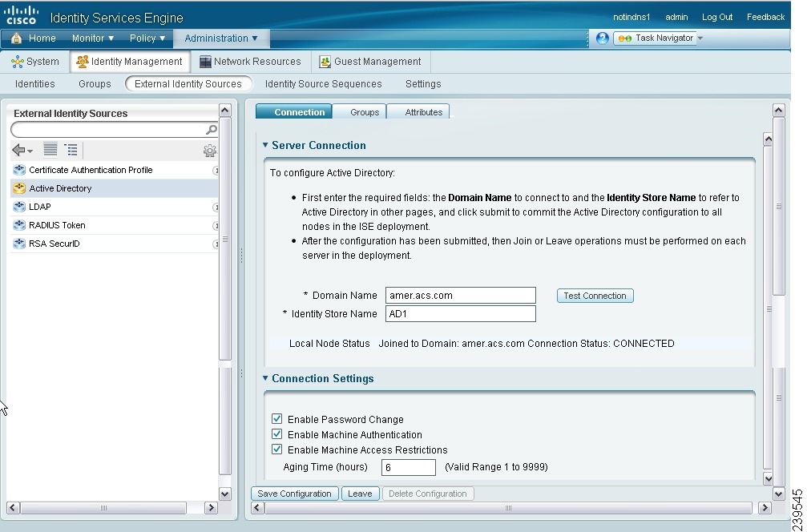The image size is (807, 532).
Task: Open the Certificate Authentication Profile source
Action: (x=18, y=169)
